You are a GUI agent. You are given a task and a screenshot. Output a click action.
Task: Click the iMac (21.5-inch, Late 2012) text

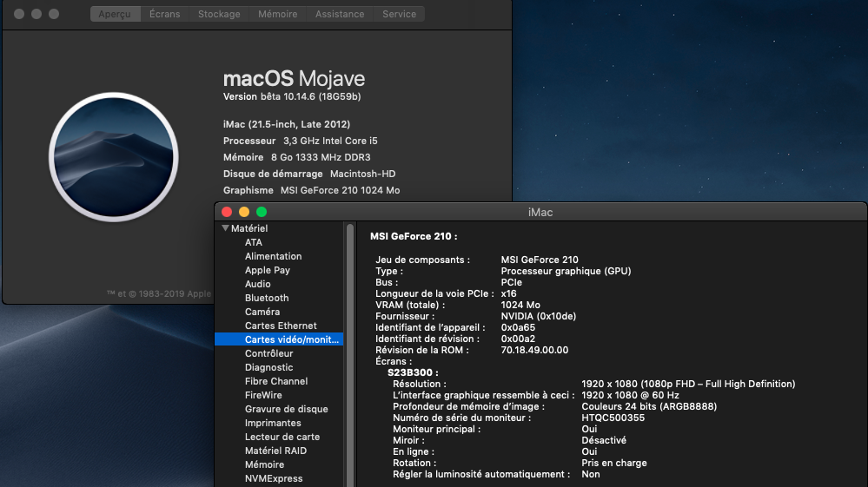(287, 124)
